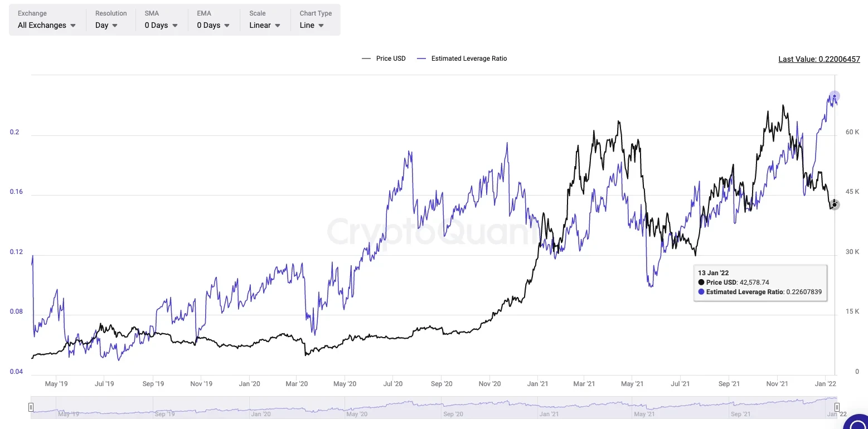Open the Exchange dropdown showing All Exchanges
The image size is (868, 429).
(47, 25)
